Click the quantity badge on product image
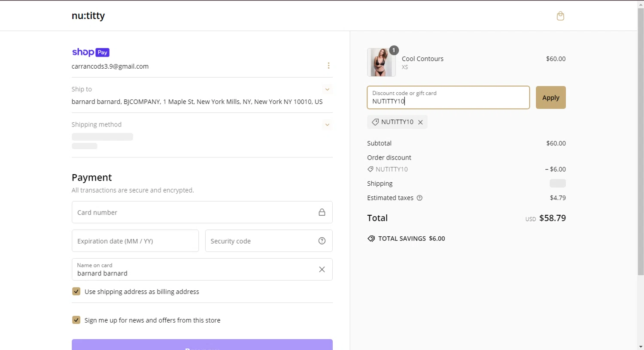Image resolution: width=644 pixels, height=350 pixels. tap(394, 50)
